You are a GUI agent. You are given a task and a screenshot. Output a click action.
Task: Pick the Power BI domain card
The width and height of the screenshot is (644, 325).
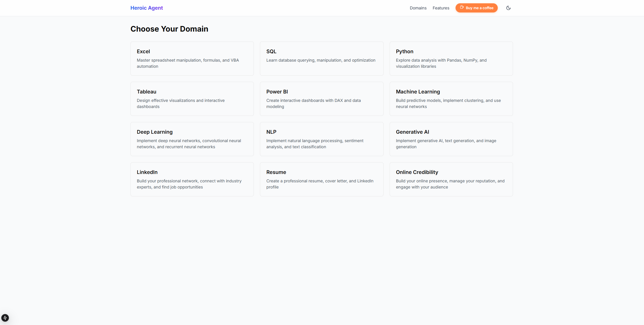click(321, 99)
